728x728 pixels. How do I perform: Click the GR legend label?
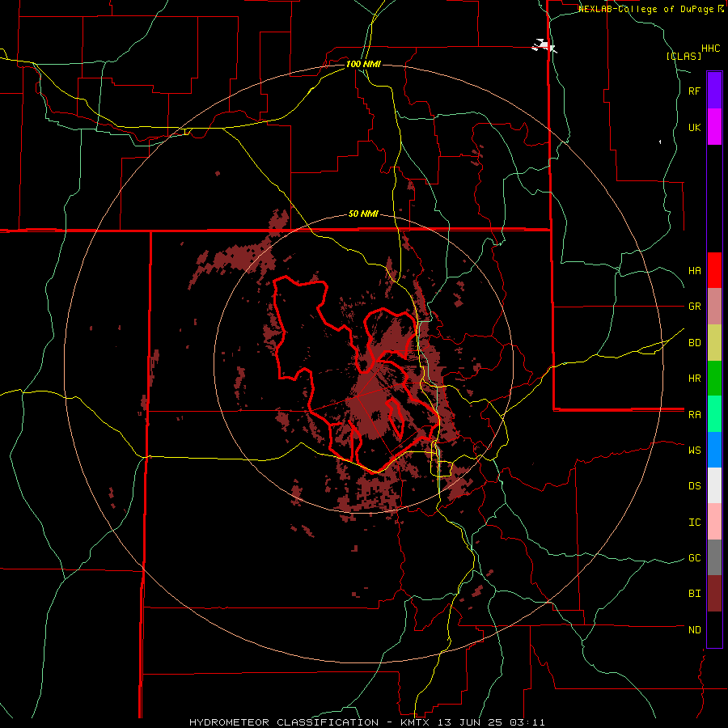[x=694, y=307]
